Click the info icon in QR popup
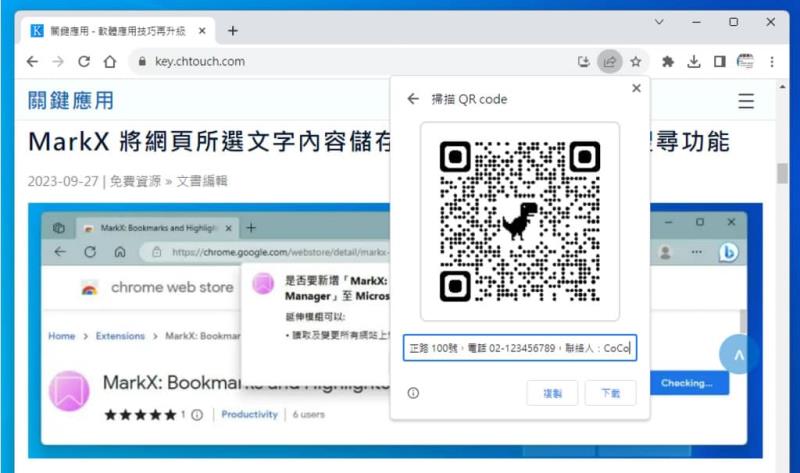This screenshot has height=473, width=800. pyautogui.click(x=413, y=393)
